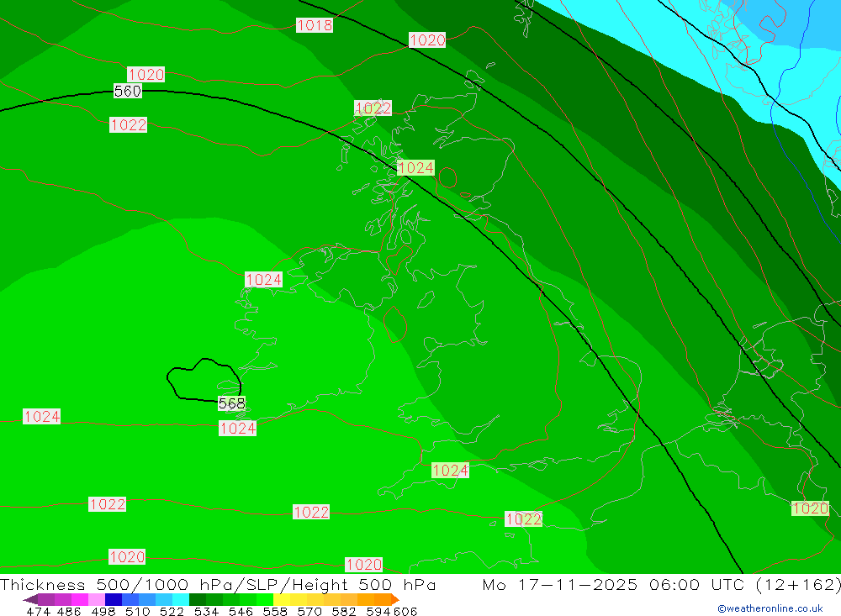This screenshot has width=841, height=616.
Task: Click the legend value 570
Action: [309, 611]
